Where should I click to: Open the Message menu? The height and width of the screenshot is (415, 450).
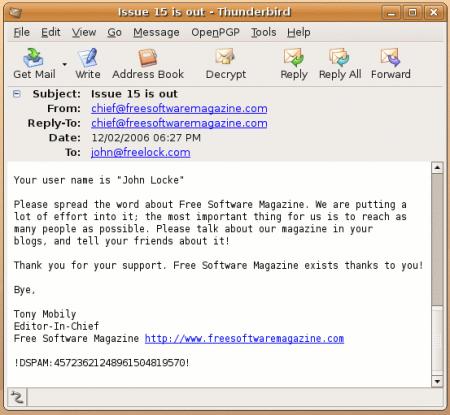pos(156,32)
